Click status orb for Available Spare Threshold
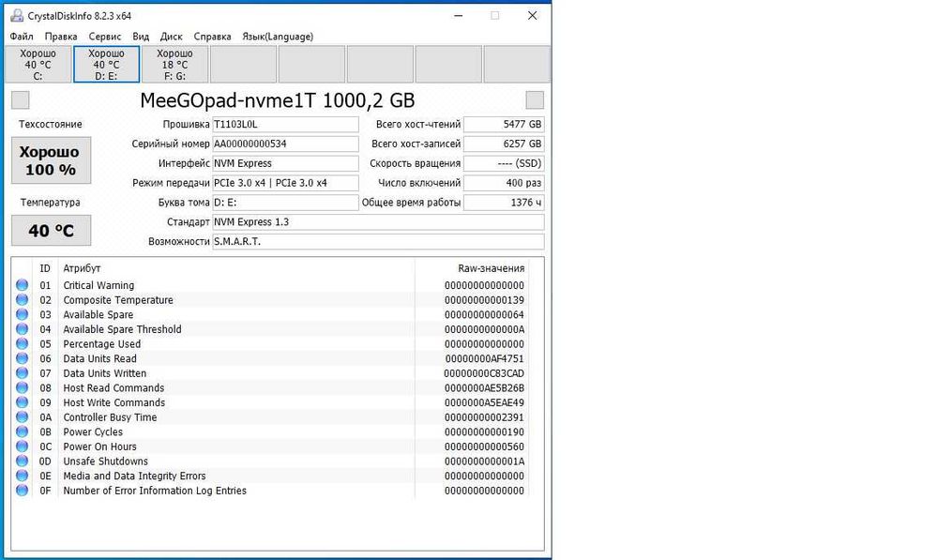The height and width of the screenshot is (560, 938). pos(23,329)
